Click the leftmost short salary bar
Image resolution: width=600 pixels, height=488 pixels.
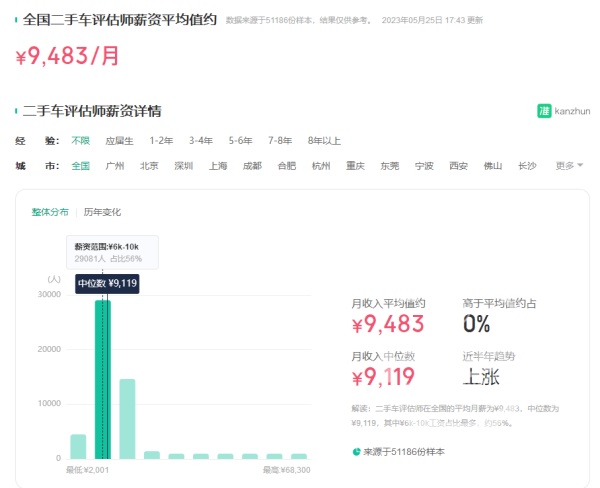click(x=78, y=446)
